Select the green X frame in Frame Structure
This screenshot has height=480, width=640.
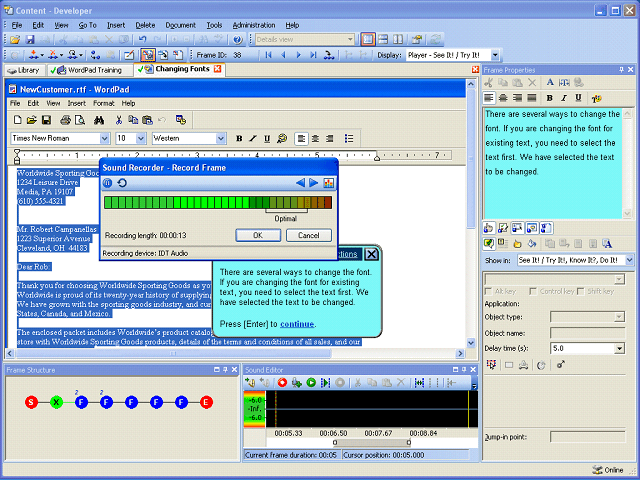(x=56, y=402)
